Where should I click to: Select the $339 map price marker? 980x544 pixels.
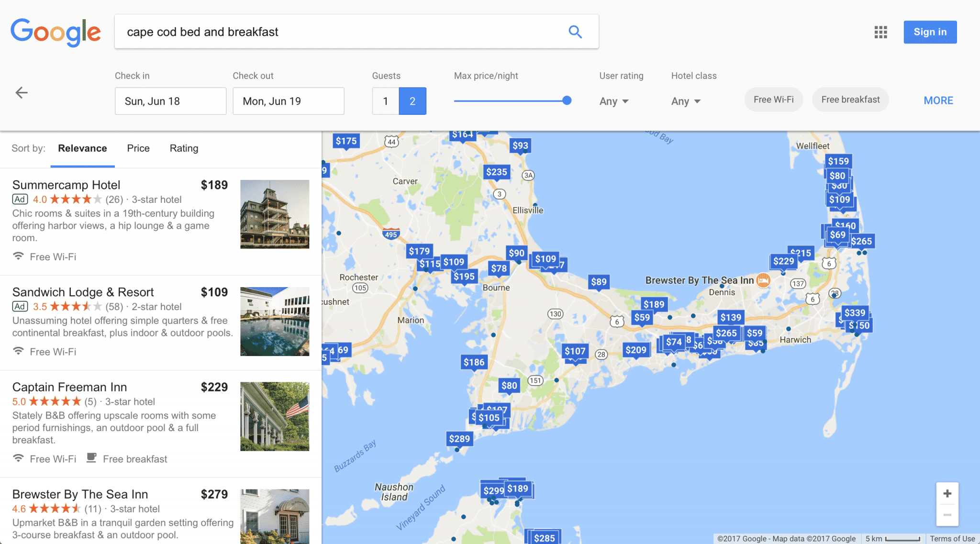pos(855,312)
